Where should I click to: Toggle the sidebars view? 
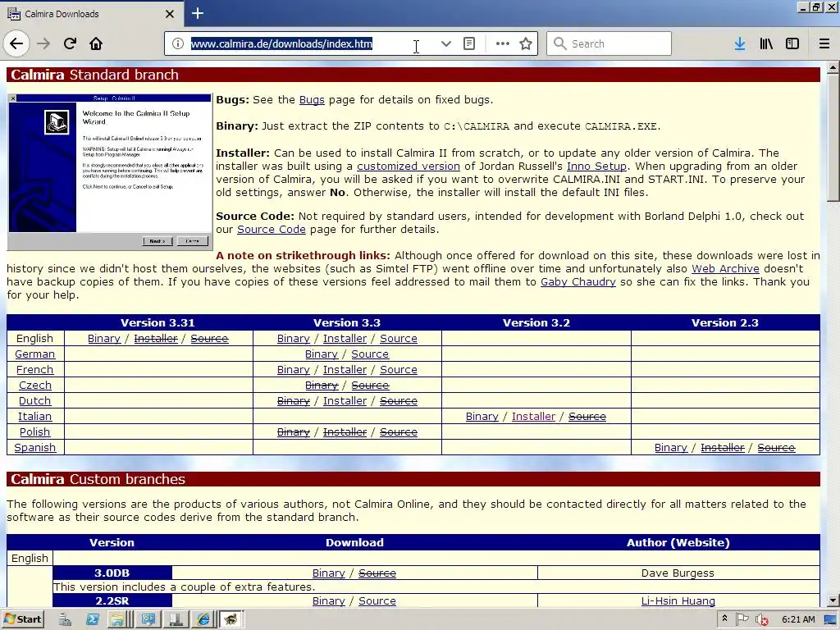[792, 43]
